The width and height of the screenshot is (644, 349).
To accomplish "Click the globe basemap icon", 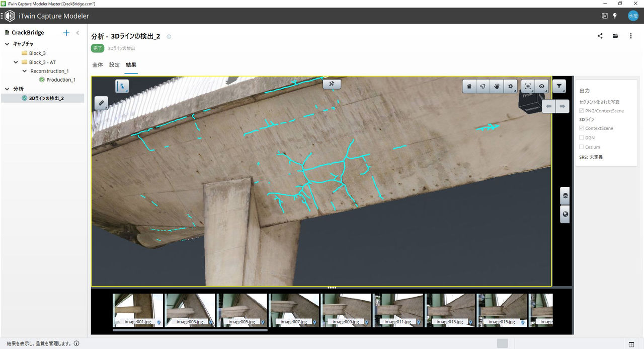I will click(x=565, y=214).
